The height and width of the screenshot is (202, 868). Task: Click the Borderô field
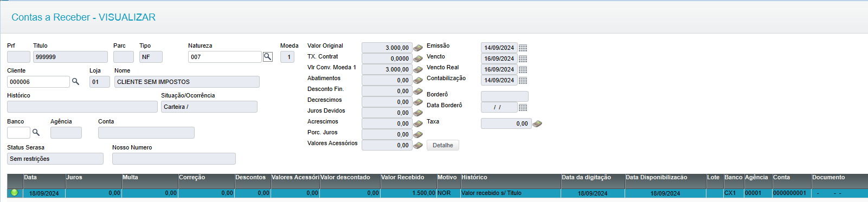(505, 96)
